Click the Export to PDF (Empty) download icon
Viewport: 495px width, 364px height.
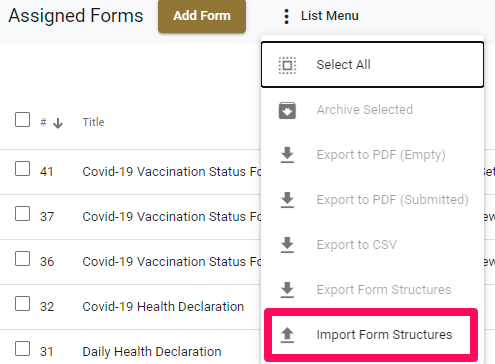click(287, 155)
